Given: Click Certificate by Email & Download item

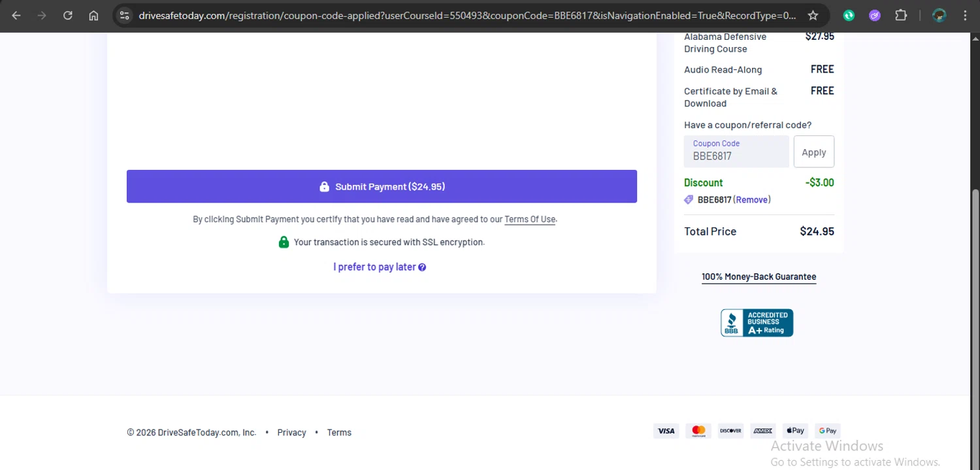Looking at the screenshot, I should (x=730, y=97).
